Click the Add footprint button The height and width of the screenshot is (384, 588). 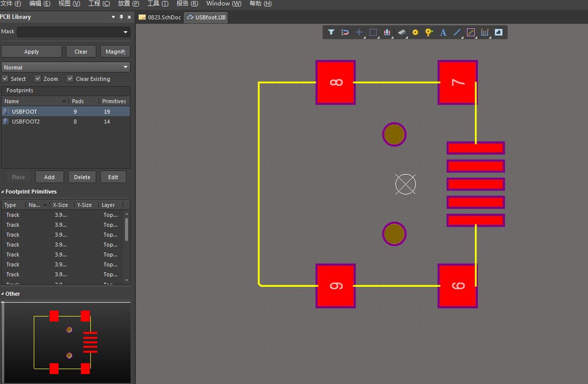(x=50, y=177)
